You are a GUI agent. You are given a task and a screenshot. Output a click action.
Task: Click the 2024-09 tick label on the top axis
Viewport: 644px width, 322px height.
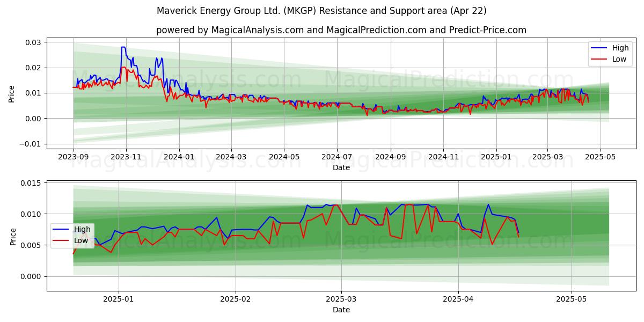390,158
